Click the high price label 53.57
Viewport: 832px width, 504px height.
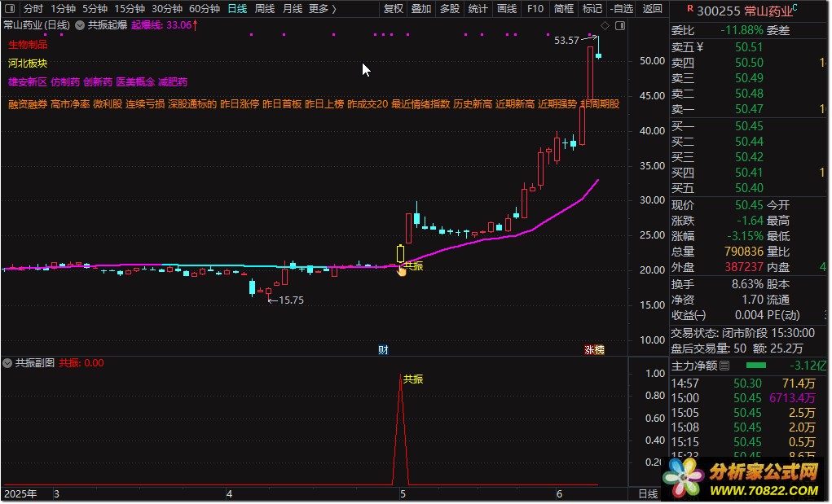pos(566,40)
